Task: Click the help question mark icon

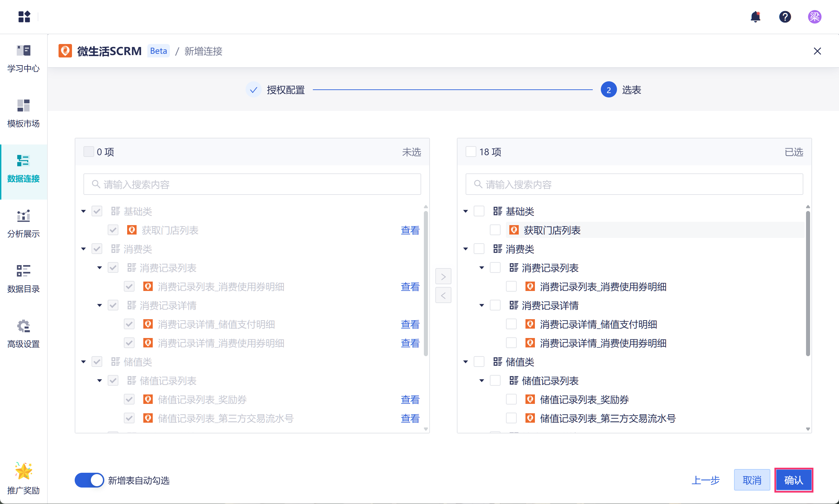Action: (x=785, y=17)
